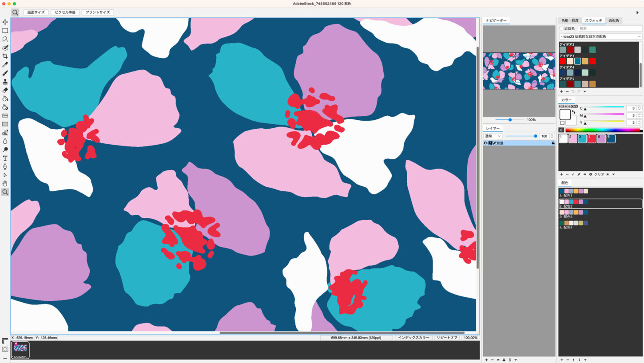Select the Crop tool
This screenshot has width=644, height=363.
[x=5, y=56]
